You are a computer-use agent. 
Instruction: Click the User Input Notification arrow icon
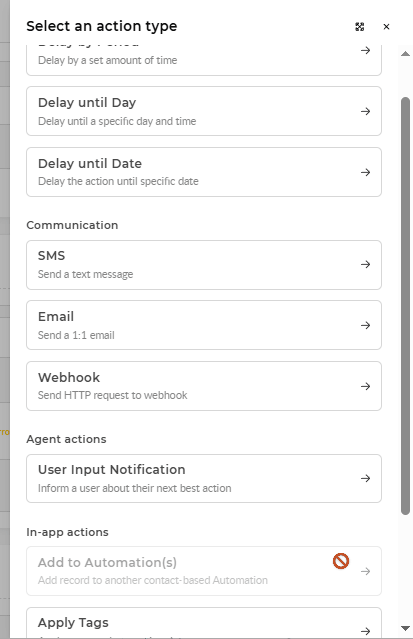point(365,478)
